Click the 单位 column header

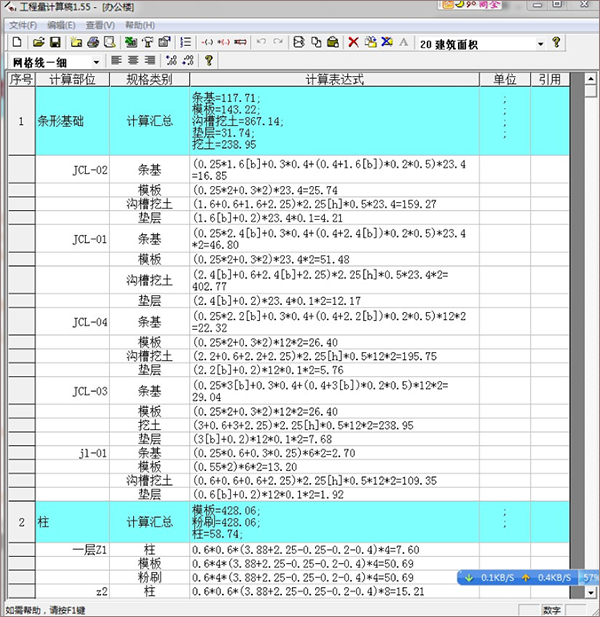pyautogui.click(x=505, y=79)
